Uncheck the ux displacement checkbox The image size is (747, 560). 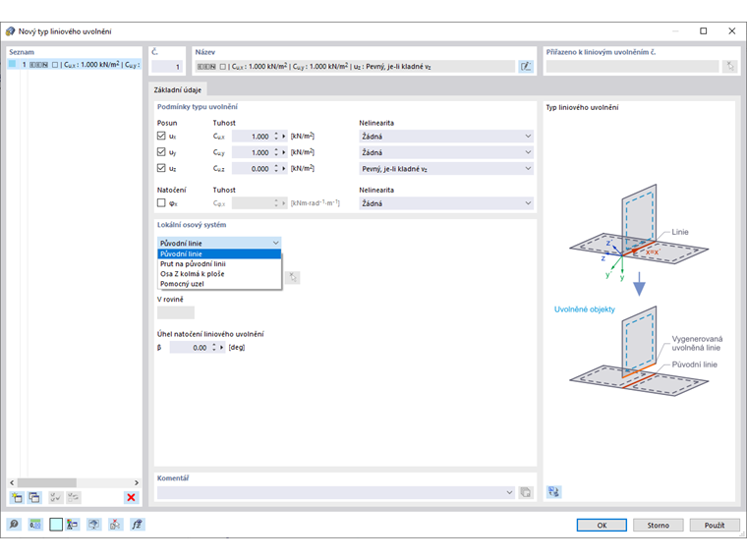point(161,137)
